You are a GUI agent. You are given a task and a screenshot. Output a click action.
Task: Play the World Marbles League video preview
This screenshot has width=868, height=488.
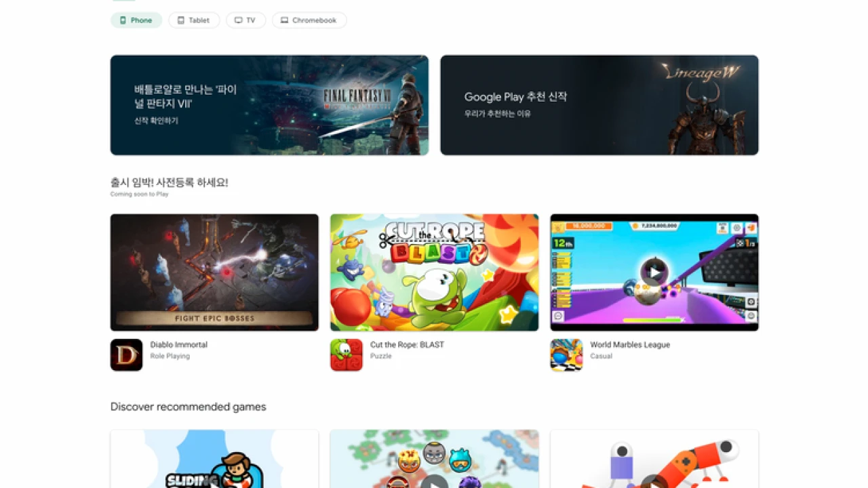[x=654, y=272]
